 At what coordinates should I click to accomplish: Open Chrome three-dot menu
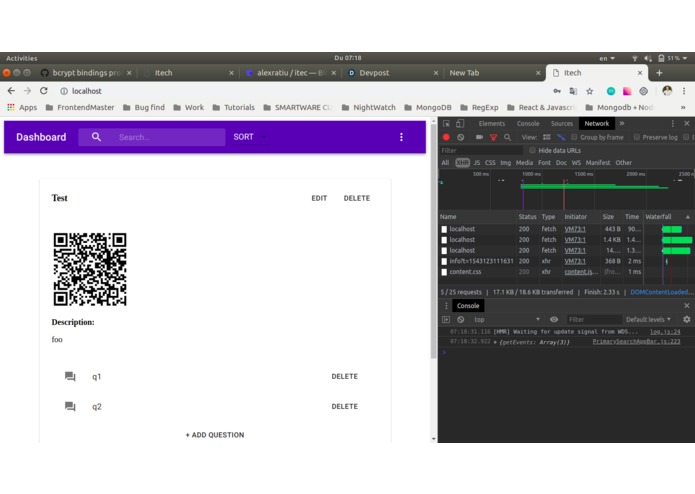pyautogui.click(x=684, y=91)
